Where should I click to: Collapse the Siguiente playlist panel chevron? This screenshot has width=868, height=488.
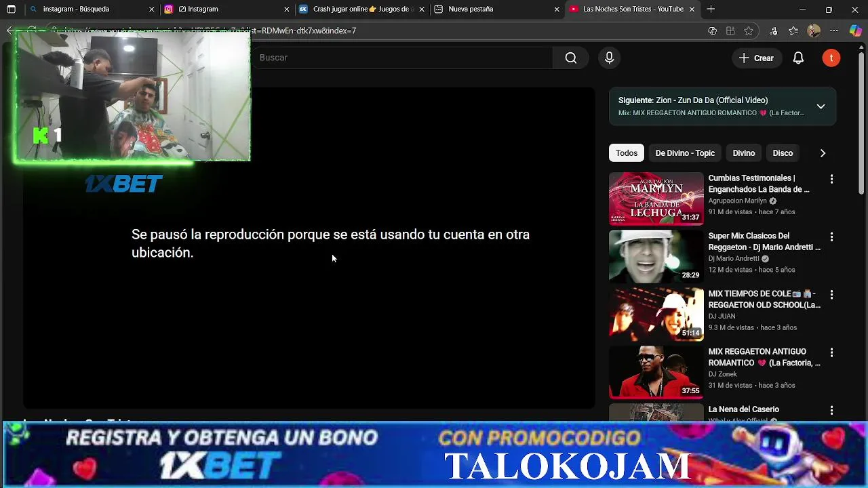[x=821, y=106]
